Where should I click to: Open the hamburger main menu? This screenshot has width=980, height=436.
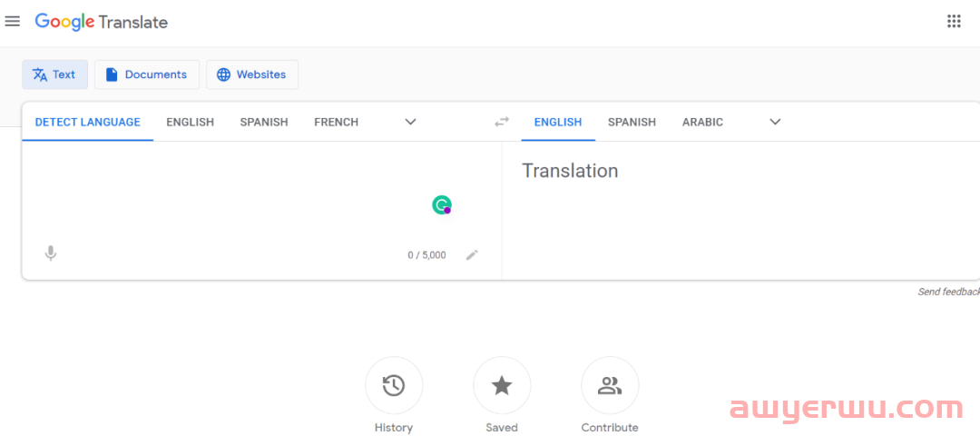pos(13,21)
